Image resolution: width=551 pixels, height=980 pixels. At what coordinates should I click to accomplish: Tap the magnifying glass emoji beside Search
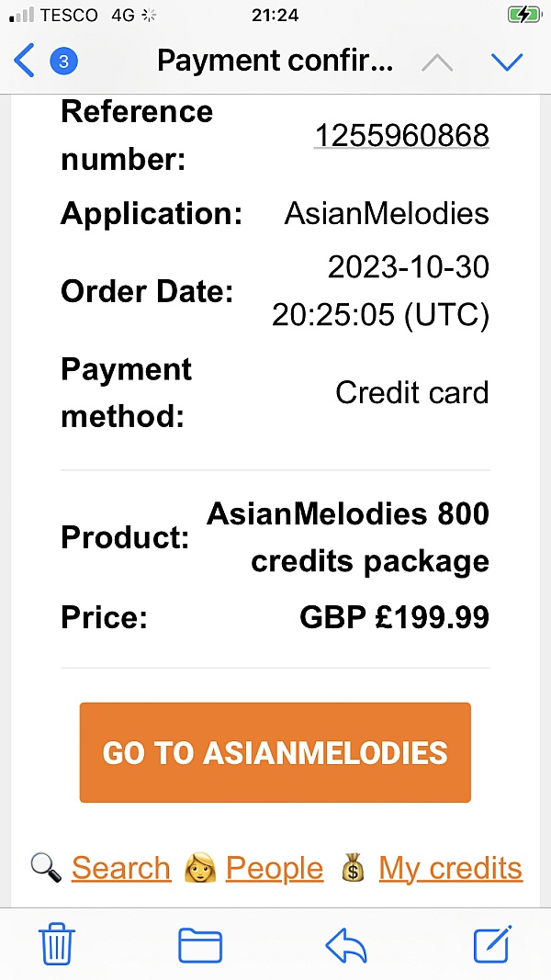pos(46,868)
